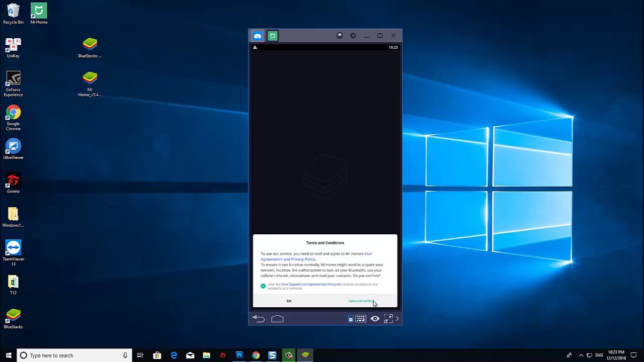Image resolution: width=644 pixels, height=362 pixels.
Task: Open BlueStacks settings gear
Action: coord(353,36)
